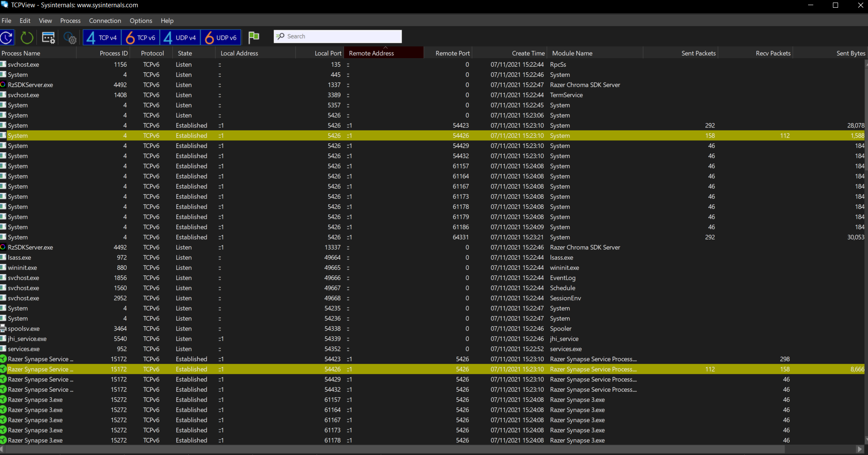868x455 pixels.
Task: Open the View menu
Action: click(45, 21)
